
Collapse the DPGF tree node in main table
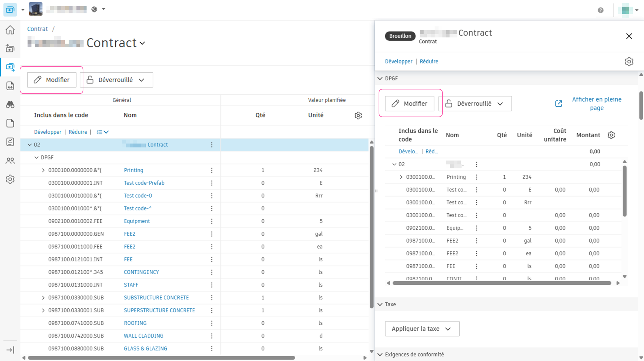click(36, 157)
